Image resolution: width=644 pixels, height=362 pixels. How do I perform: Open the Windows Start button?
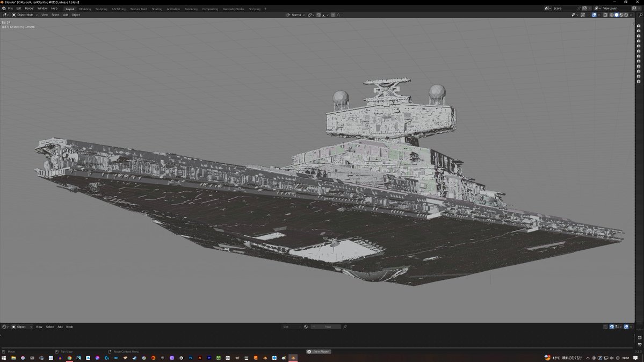point(4,358)
